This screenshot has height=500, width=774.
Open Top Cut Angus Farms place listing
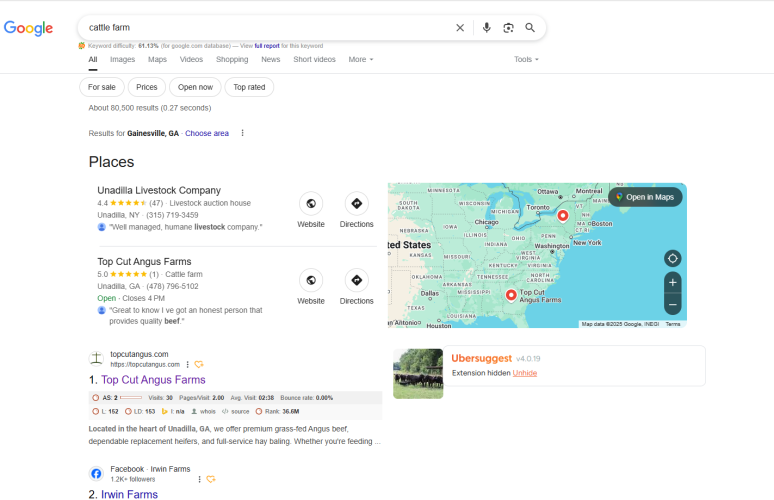coord(144,262)
